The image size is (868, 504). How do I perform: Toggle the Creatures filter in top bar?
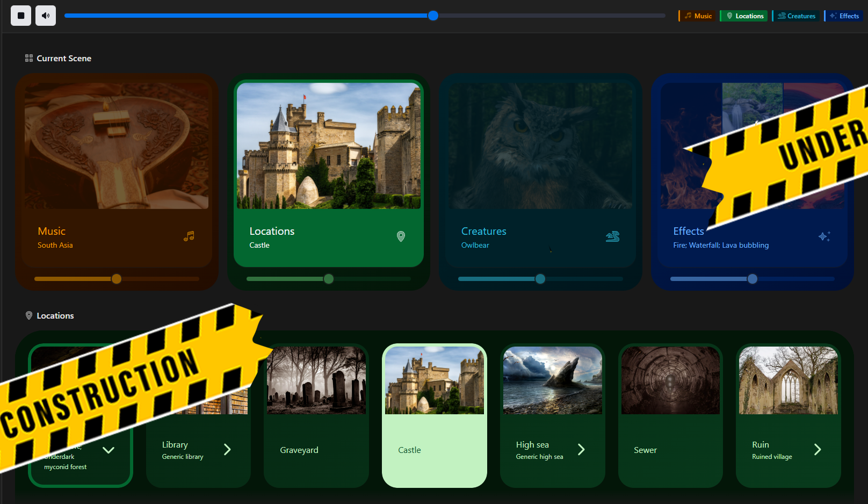(x=797, y=16)
